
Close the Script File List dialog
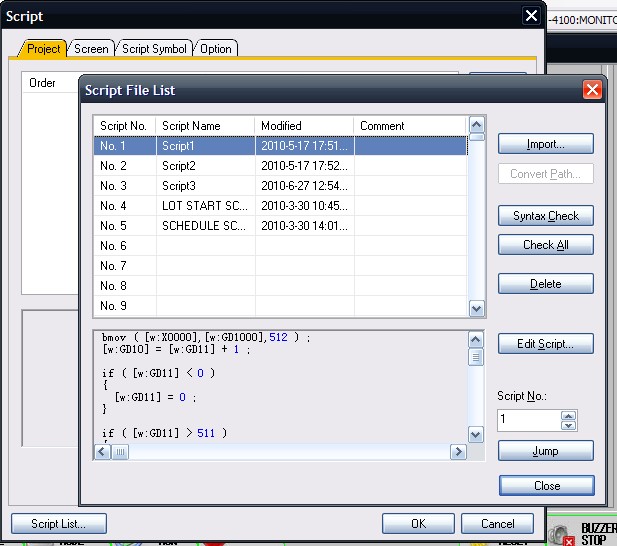point(546,485)
